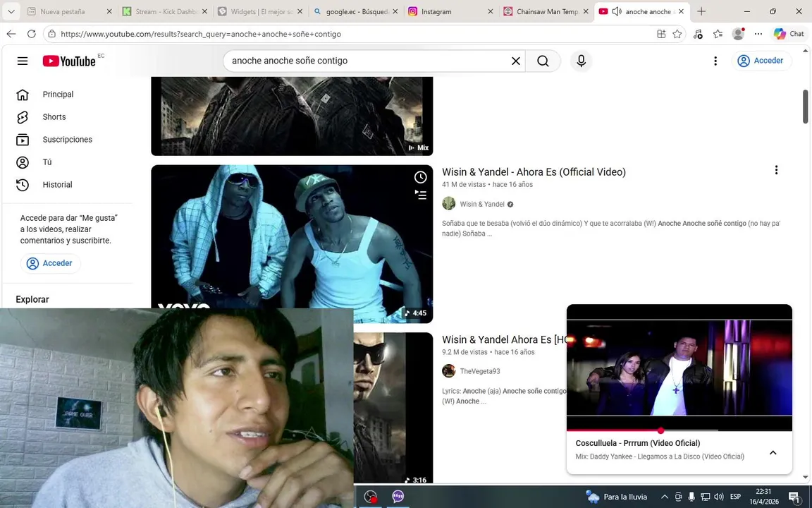Viewport: 812px width, 508px height.
Task: Switch to the Stream - Kick Dashboard tab
Action: pyautogui.click(x=165, y=11)
